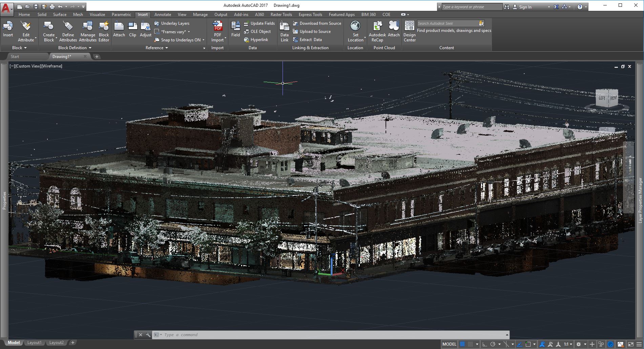
Task: Click the Undo arrow icon
Action: [x=60, y=6]
